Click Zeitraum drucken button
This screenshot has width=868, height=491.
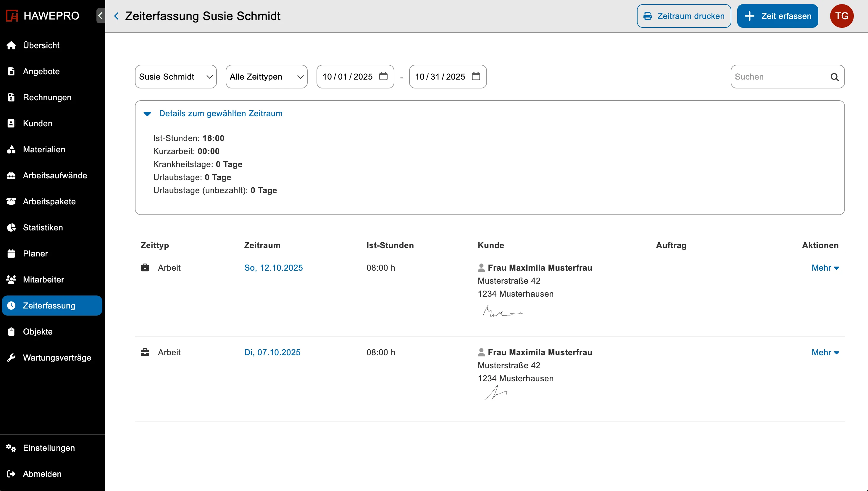click(683, 16)
